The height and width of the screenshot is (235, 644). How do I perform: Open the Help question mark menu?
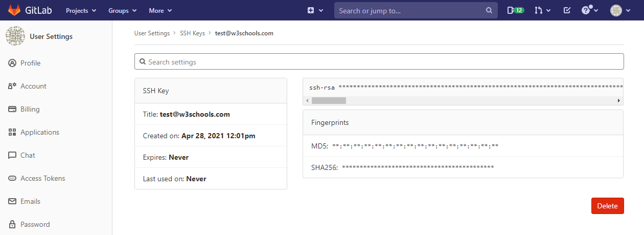tap(589, 10)
